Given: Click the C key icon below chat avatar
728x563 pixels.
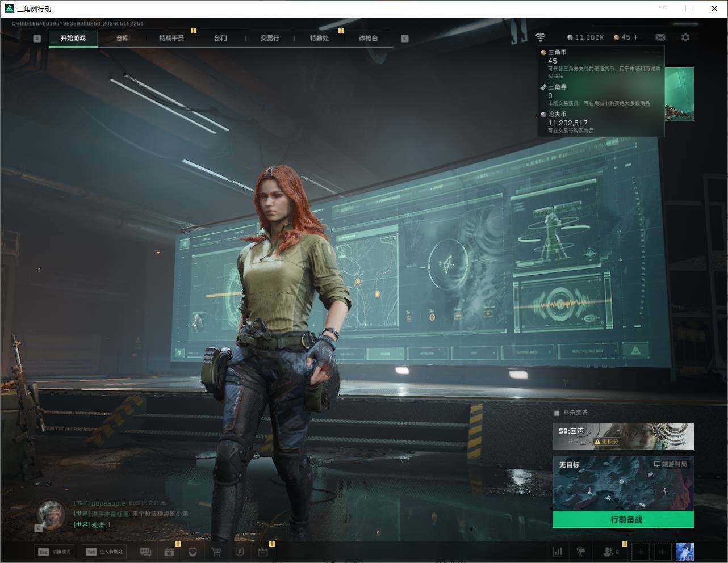Looking at the screenshot, I should (x=39, y=528).
